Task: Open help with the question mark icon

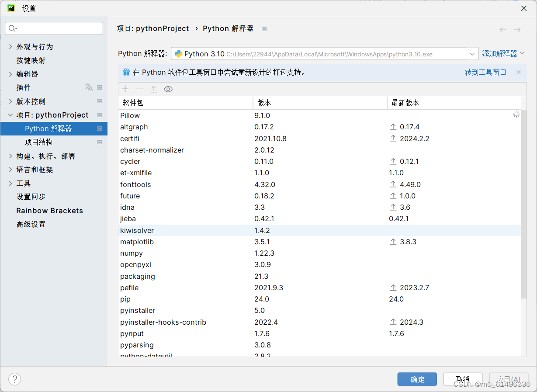Action: pyautogui.click(x=14, y=379)
